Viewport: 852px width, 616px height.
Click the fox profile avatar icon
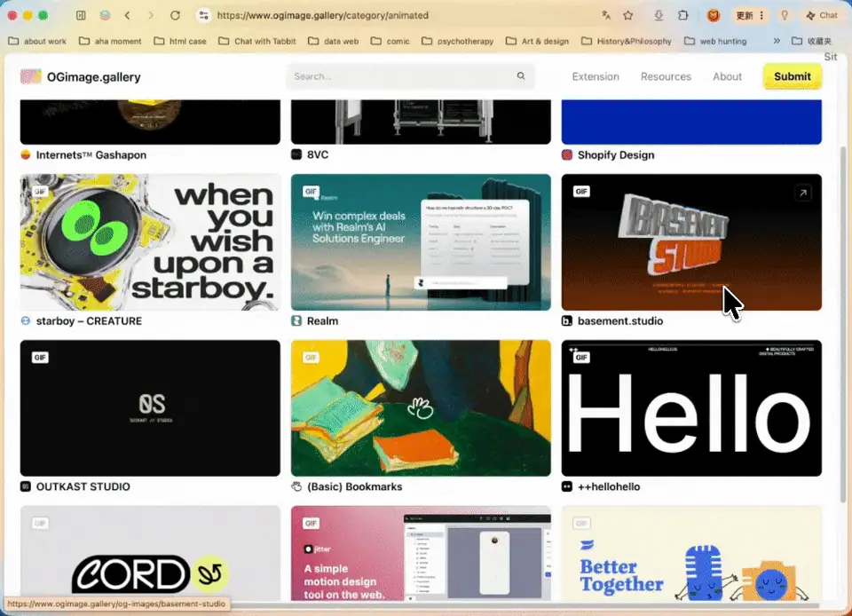pyautogui.click(x=714, y=15)
